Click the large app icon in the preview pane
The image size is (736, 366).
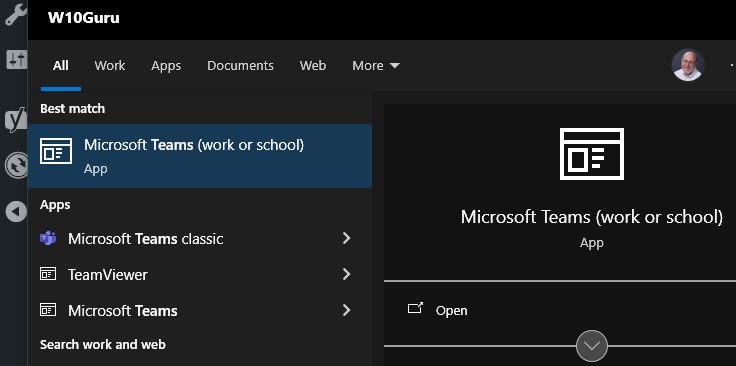coord(592,154)
